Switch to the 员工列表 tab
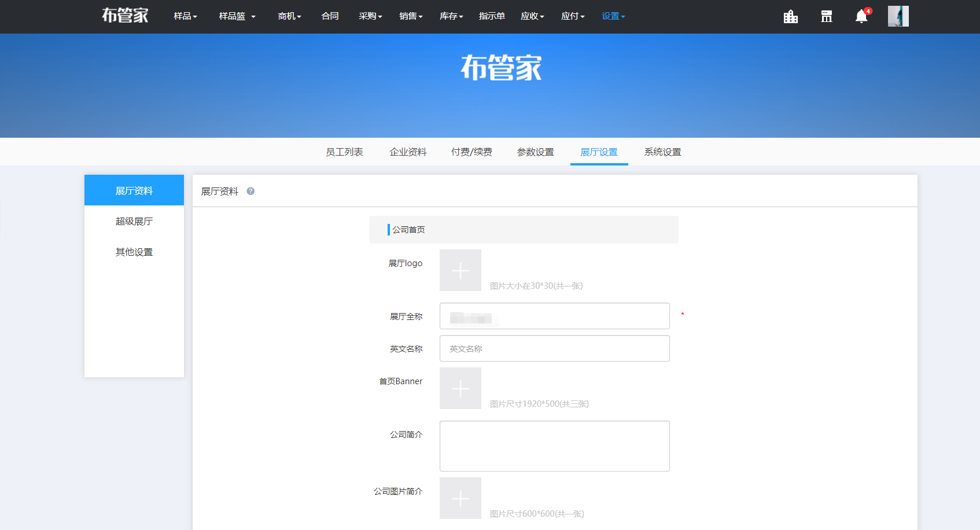 click(344, 152)
